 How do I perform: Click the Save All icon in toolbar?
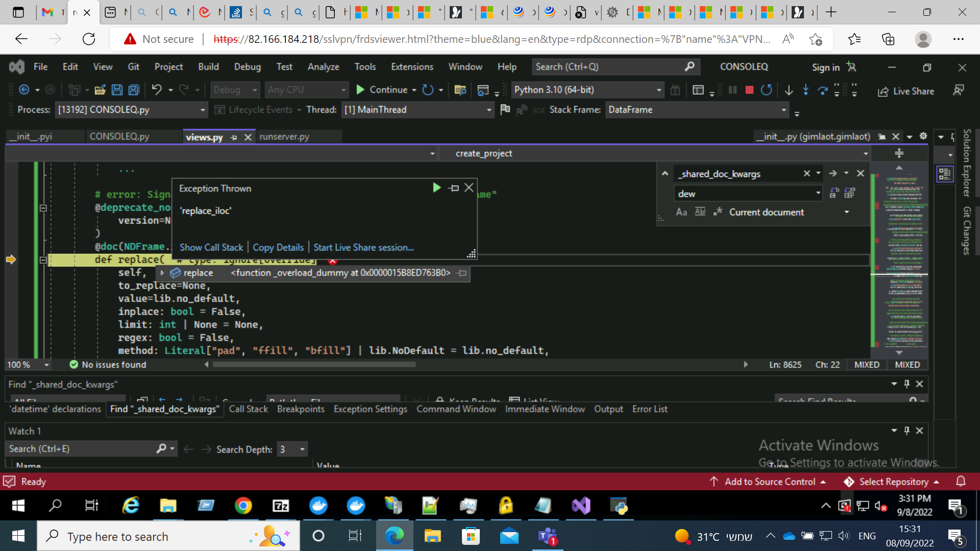[134, 90]
